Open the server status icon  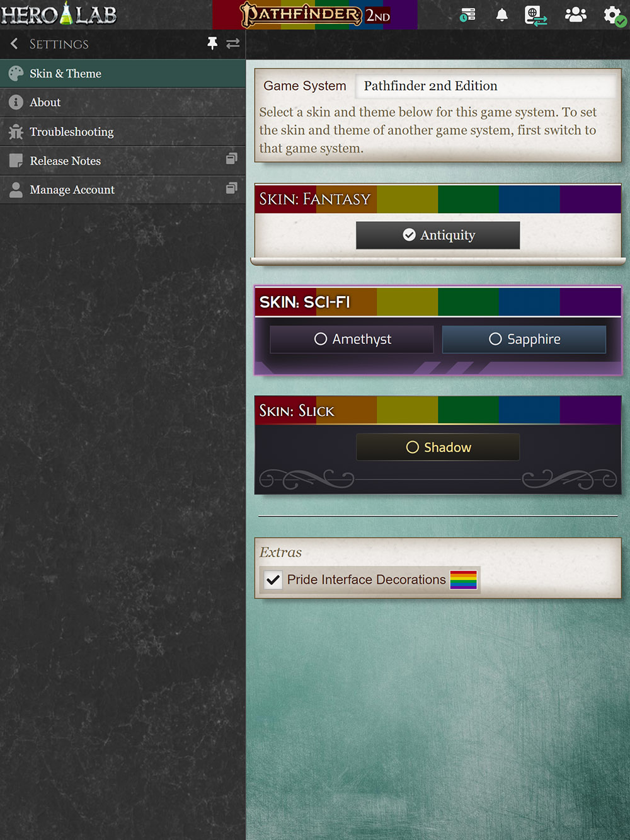click(467, 14)
